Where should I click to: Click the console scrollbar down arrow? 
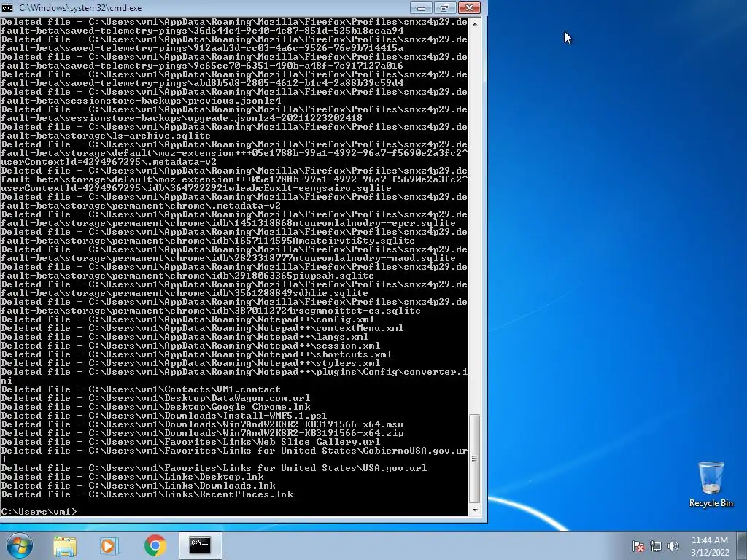click(x=474, y=510)
